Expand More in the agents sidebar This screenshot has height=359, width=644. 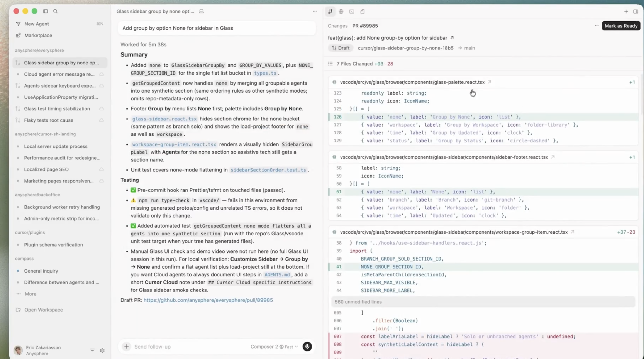click(x=30, y=294)
